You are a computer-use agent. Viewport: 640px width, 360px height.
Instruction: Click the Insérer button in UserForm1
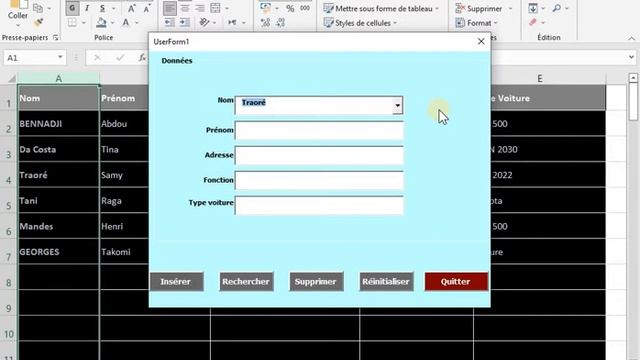pyautogui.click(x=176, y=282)
